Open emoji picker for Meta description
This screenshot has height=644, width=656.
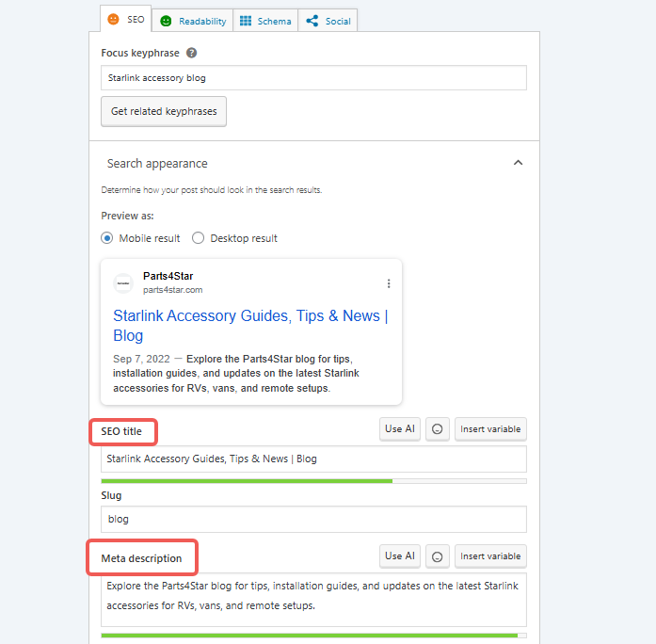[x=438, y=556]
